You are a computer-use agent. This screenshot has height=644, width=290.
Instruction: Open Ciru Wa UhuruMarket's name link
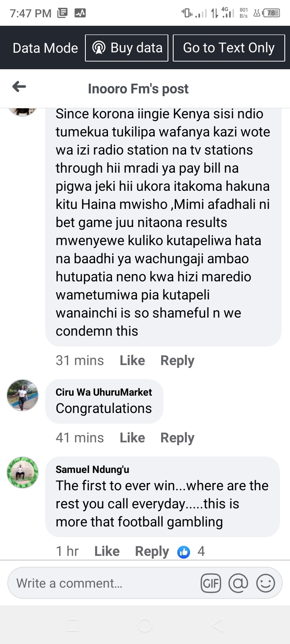(x=104, y=392)
